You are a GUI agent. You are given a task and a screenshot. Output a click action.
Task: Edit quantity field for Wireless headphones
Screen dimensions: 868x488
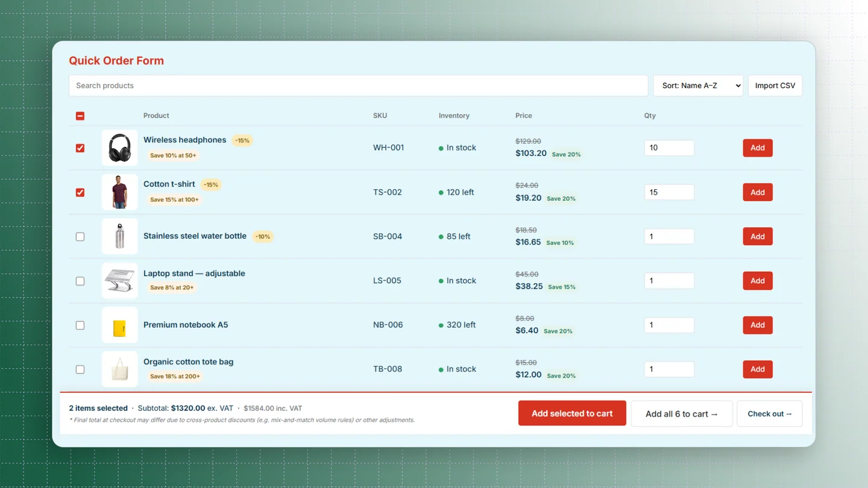669,148
